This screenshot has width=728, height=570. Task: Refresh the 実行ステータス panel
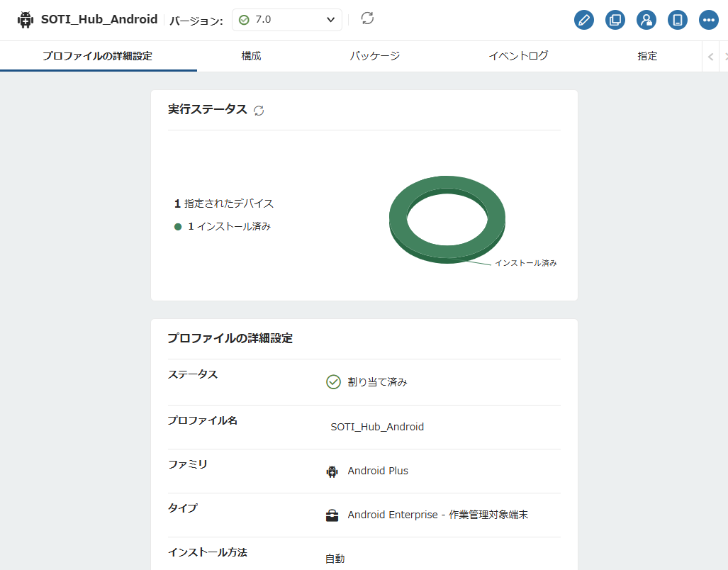coord(259,111)
